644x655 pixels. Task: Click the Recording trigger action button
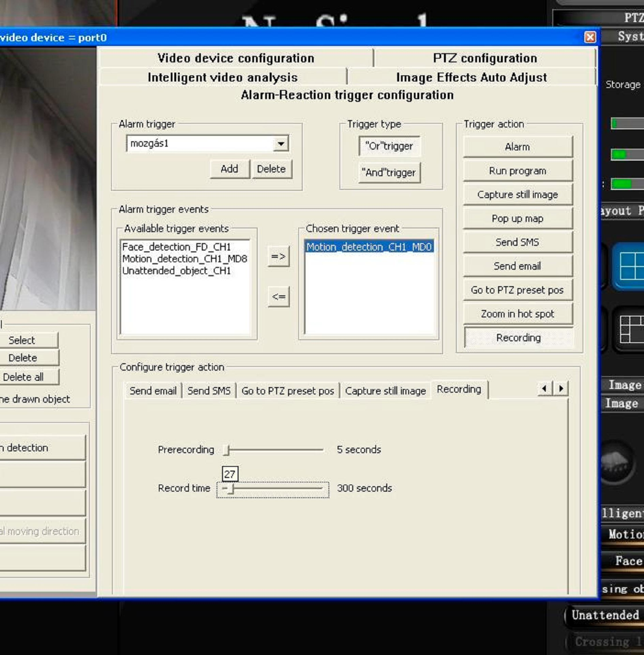pyautogui.click(x=518, y=338)
